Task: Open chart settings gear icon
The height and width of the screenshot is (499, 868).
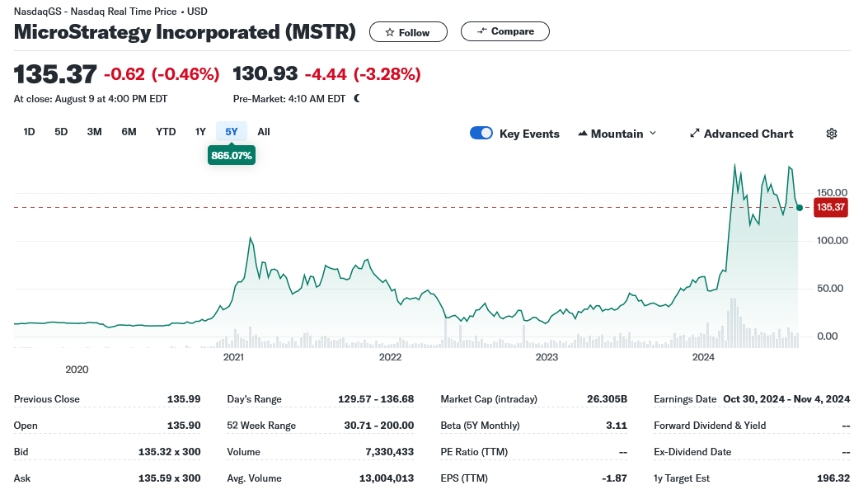Action: tap(832, 134)
